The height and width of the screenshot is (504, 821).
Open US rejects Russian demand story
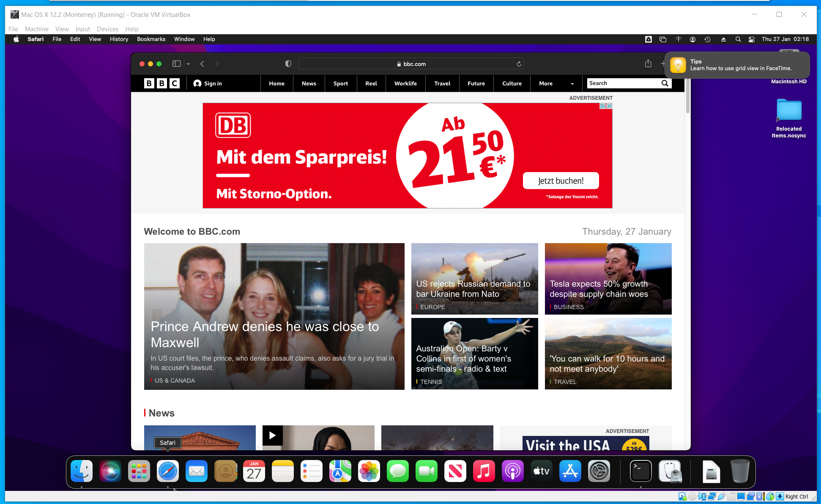pos(473,289)
